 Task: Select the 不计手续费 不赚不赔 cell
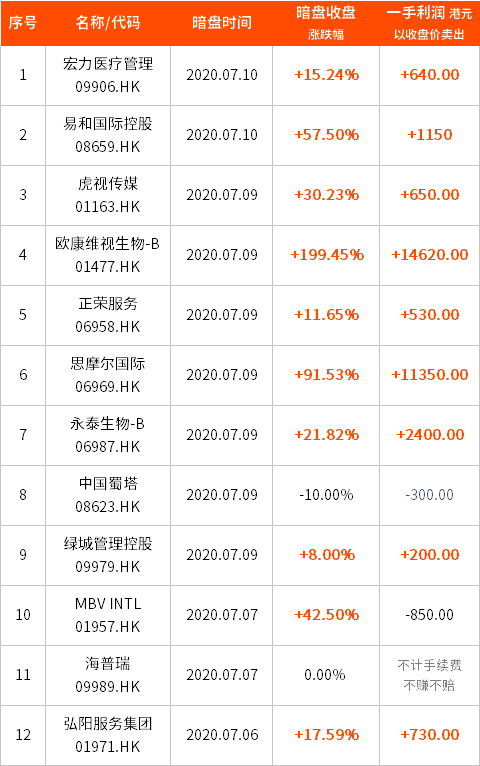429,675
